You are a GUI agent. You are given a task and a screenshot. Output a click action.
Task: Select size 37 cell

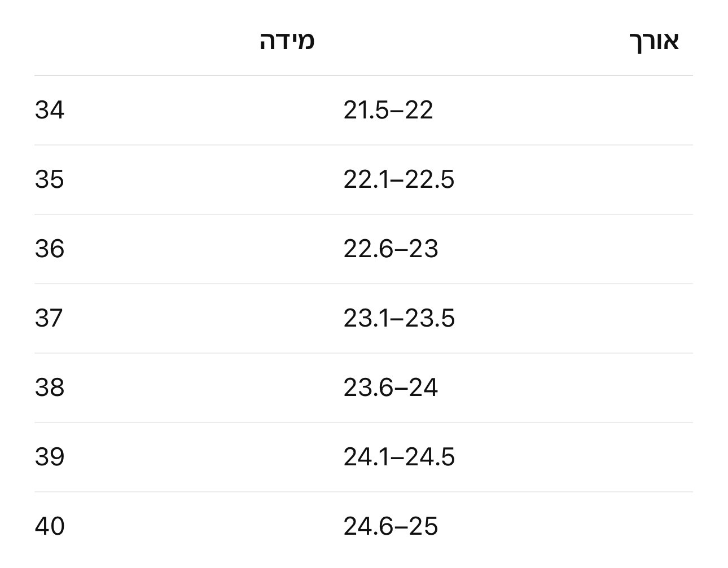coord(49,318)
